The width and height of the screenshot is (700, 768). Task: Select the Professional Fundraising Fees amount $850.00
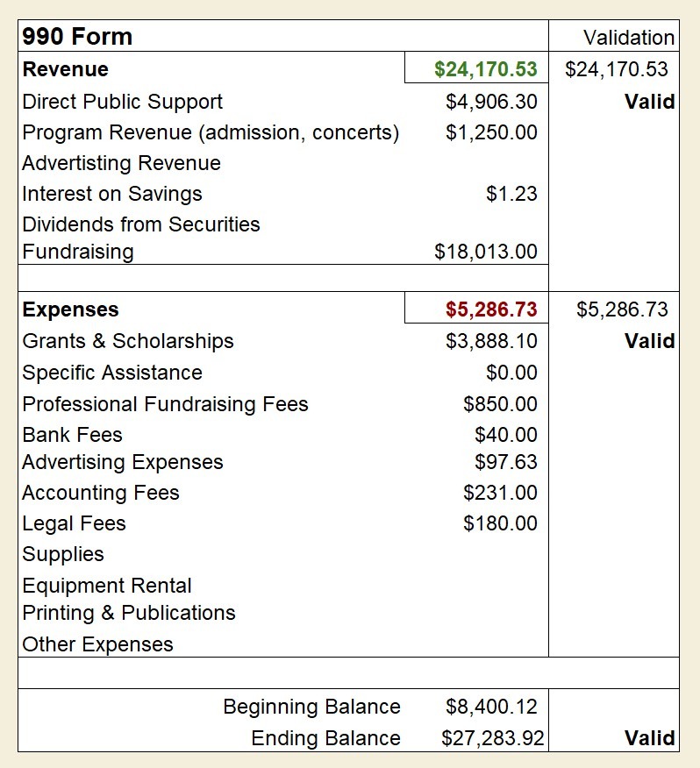(500, 404)
